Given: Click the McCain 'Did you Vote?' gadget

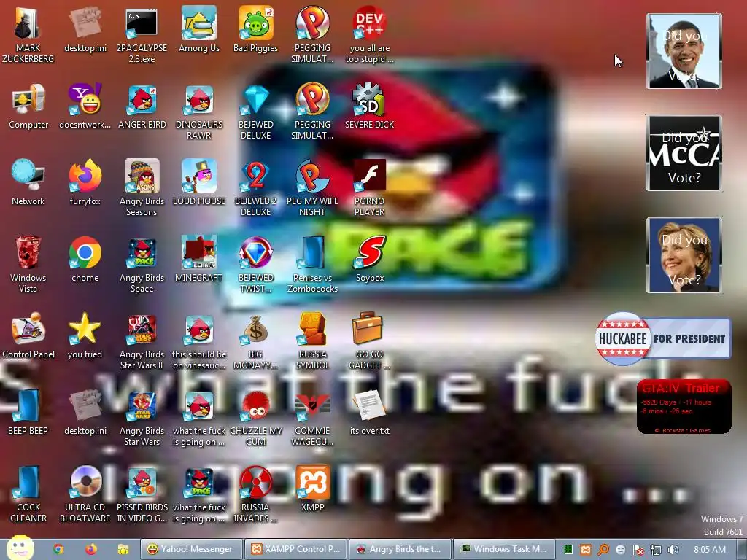Looking at the screenshot, I should [684, 153].
